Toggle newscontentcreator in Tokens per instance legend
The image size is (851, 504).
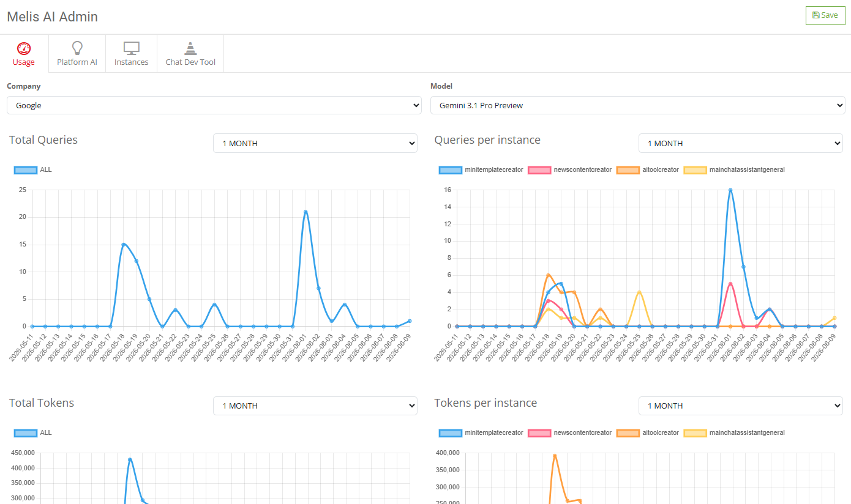pos(570,432)
